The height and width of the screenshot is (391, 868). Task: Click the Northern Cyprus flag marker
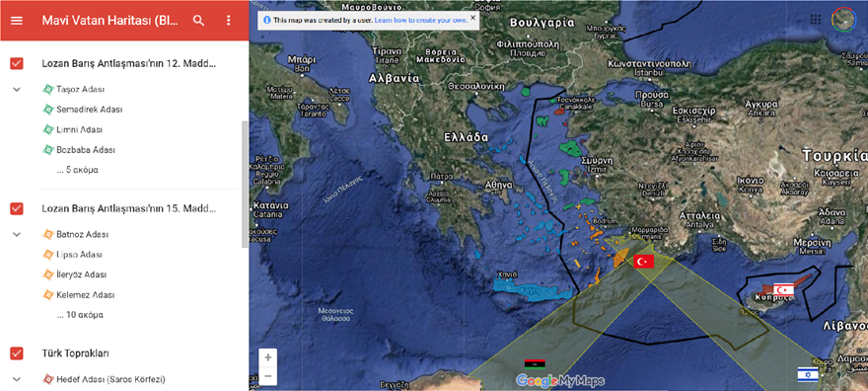pyautogui.click(x=783, y=289)
